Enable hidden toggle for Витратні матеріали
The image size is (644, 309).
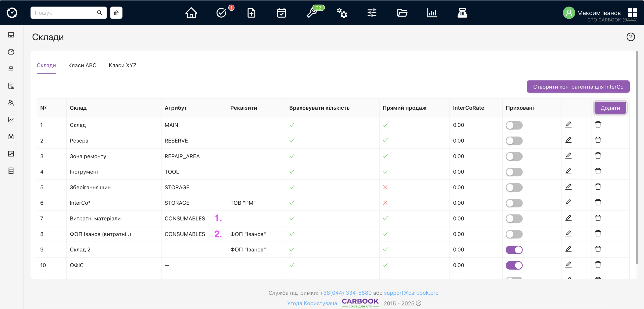click(x=514, y=218)
